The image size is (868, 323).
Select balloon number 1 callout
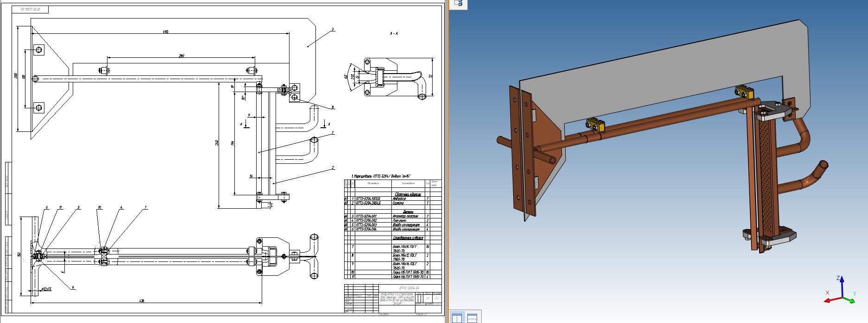point(333,133)
